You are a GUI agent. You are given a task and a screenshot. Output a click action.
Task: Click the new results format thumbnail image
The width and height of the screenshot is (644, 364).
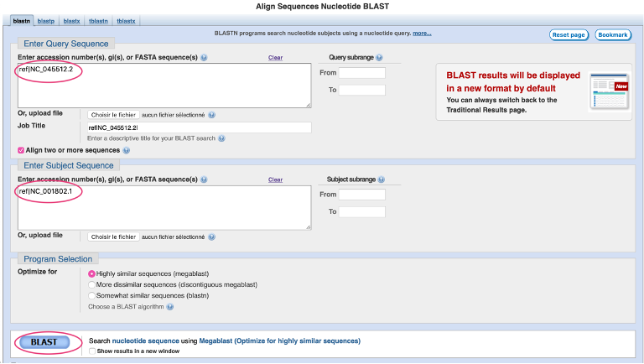click(609, 91)
